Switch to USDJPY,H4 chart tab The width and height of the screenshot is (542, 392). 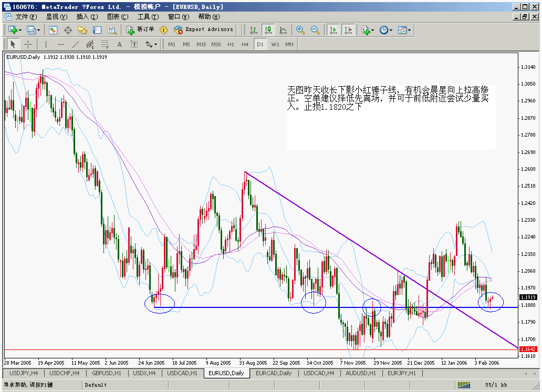24,373
